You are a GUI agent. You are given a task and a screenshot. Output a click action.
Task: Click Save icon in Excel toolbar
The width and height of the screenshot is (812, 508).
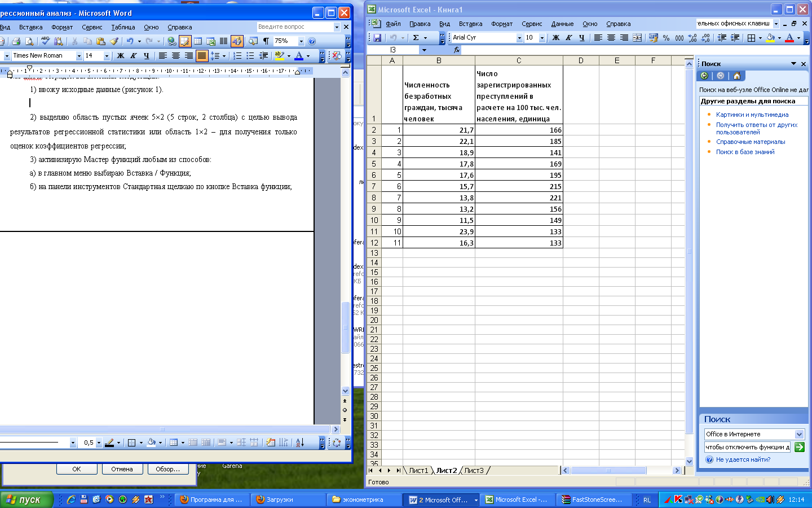pos(377,38)
